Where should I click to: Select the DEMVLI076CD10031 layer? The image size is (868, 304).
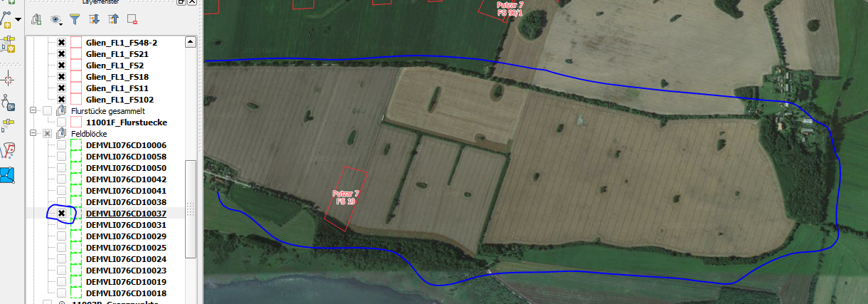pos(126,225)
